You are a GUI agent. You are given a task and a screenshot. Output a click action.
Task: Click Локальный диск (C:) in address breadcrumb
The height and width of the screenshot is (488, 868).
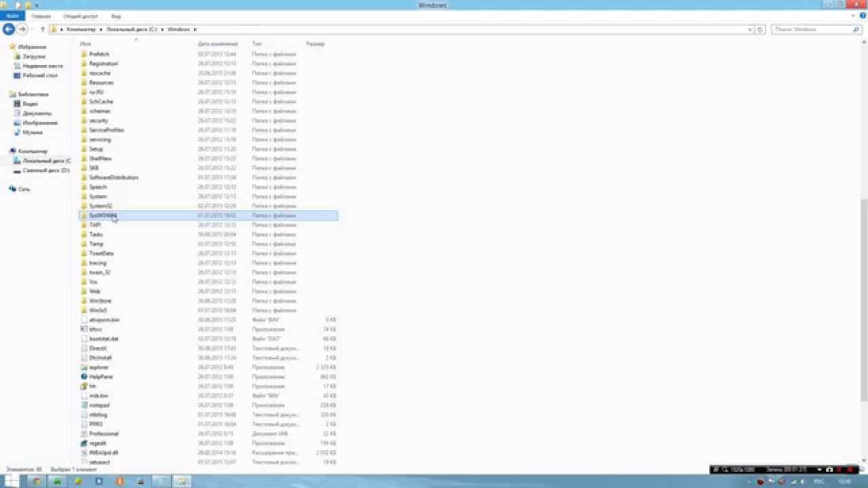tap(132, 29)
